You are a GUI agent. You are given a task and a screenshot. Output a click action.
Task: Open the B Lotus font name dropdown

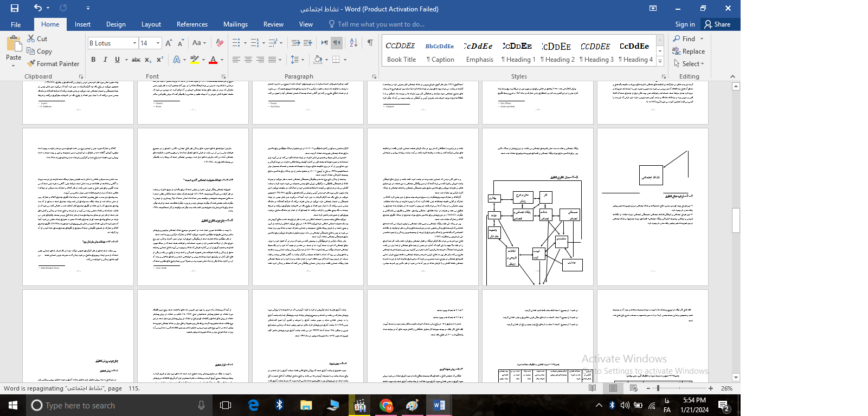pyautogui.click(x=134, y=43)
